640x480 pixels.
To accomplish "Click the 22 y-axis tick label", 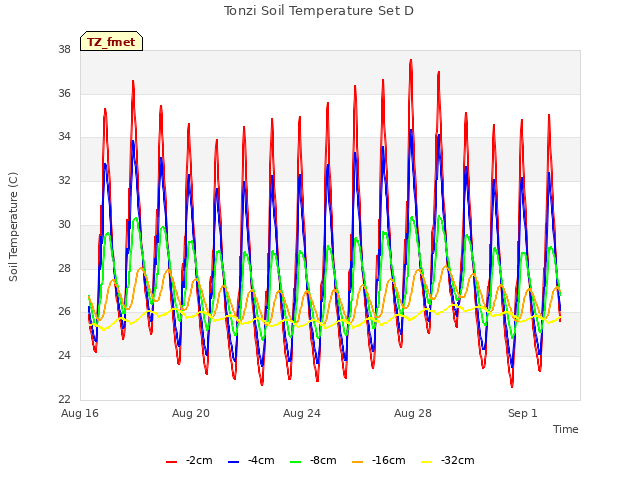I will [x=64, y=399].
